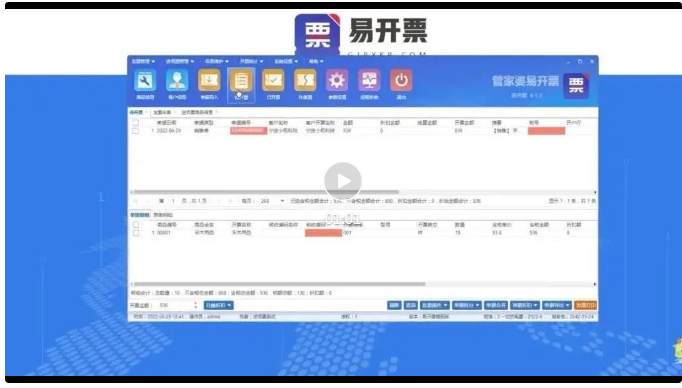Click the orange invoice print button
The width and height of the screenshot is (682, 388).
585,305
